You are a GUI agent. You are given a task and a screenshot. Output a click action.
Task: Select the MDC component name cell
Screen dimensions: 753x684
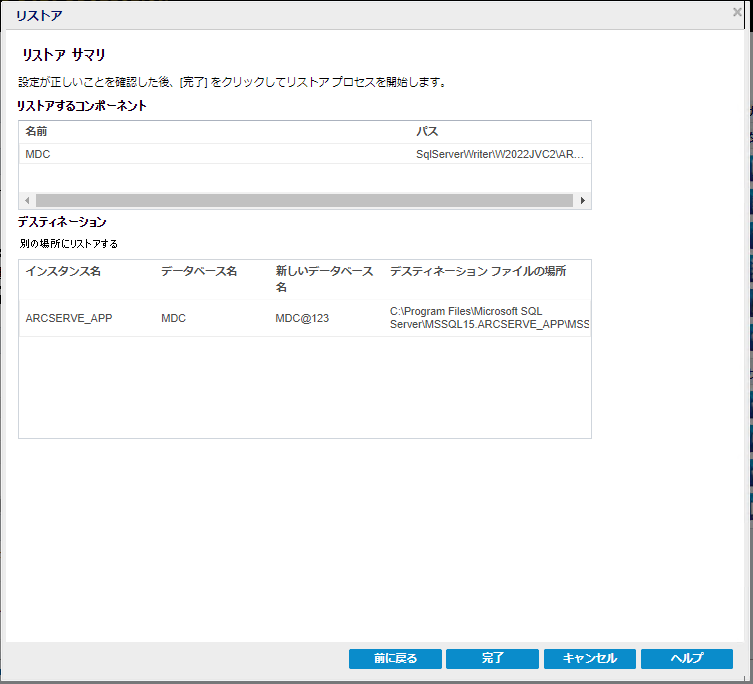pos(38,154)
